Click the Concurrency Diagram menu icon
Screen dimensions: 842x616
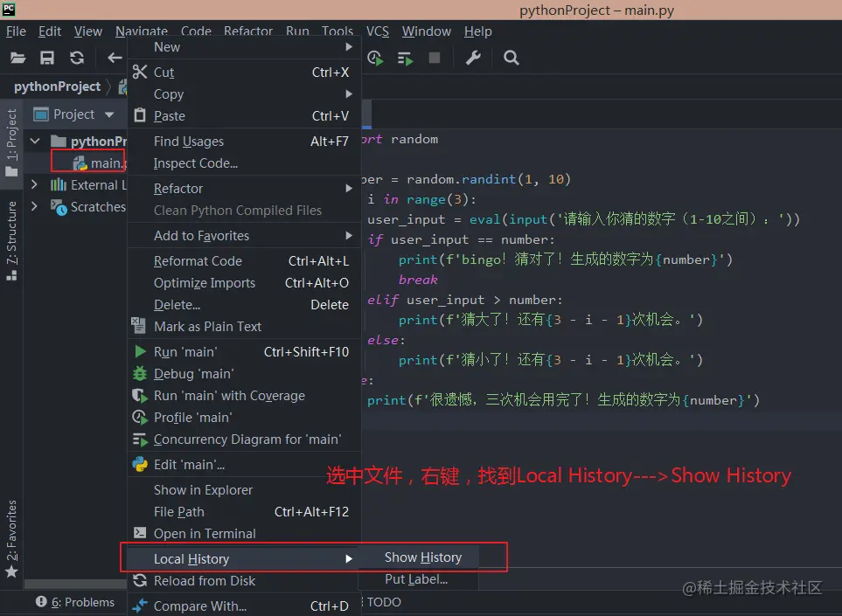(140, 440)
